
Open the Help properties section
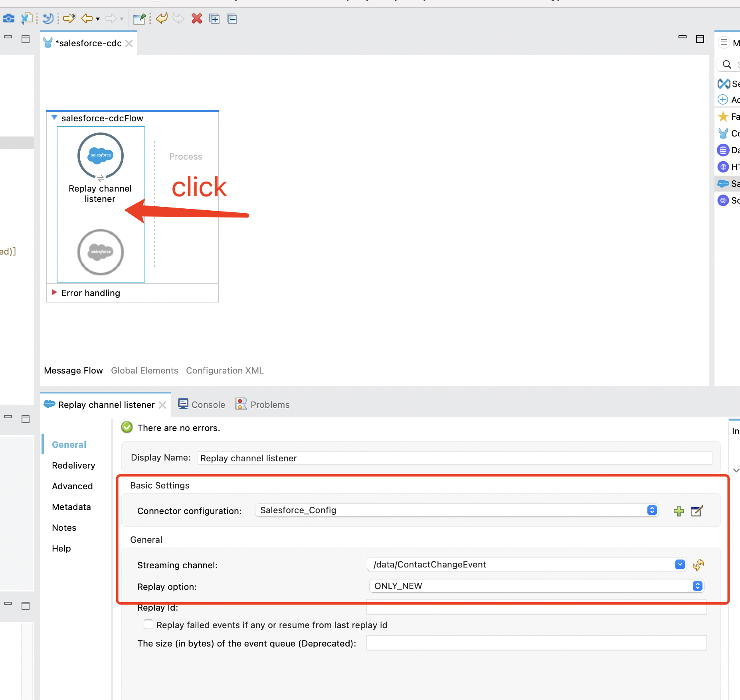point(61,548)
